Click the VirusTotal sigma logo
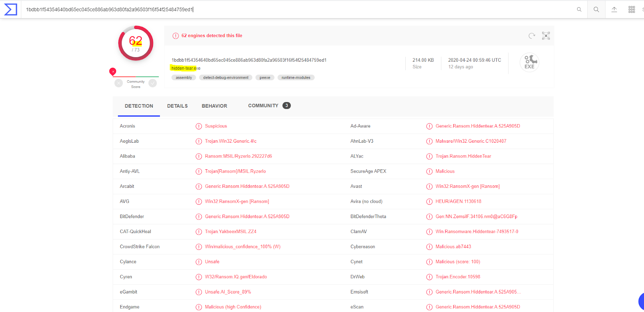Image resolution: width=644 pixels, height=312 pixels. pos(10,9)
